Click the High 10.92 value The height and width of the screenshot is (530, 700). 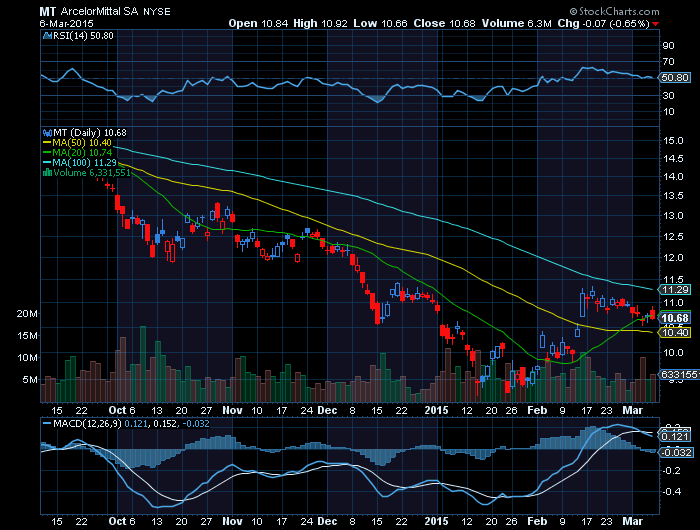(x=321, y=23)
